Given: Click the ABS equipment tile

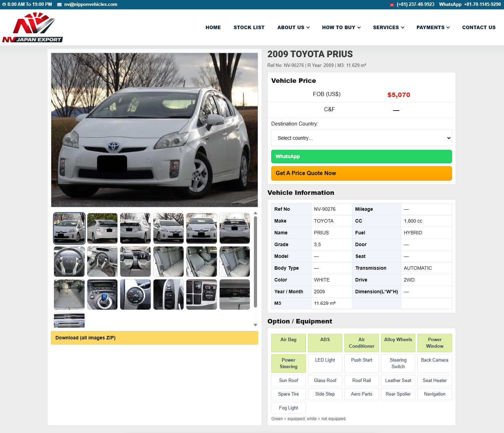Looking at the screenshot, I should pos(325,343).
